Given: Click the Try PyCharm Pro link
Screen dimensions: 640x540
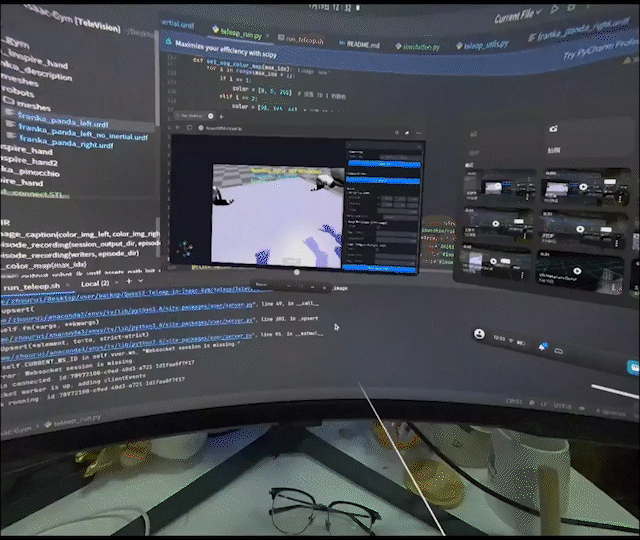Looking at the screenshot, I should click(x=600, y=48).
